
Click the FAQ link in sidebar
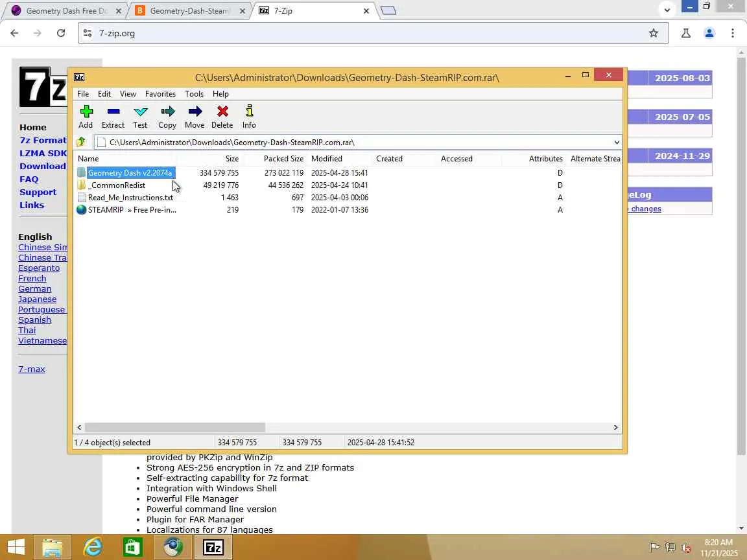[29, 179]
